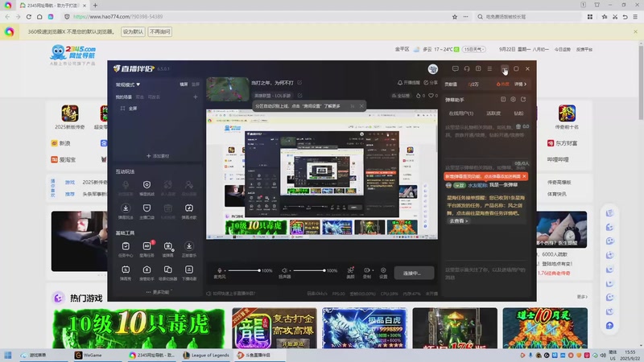Click 设为默认 in the browser prompt

coord(133,31)
